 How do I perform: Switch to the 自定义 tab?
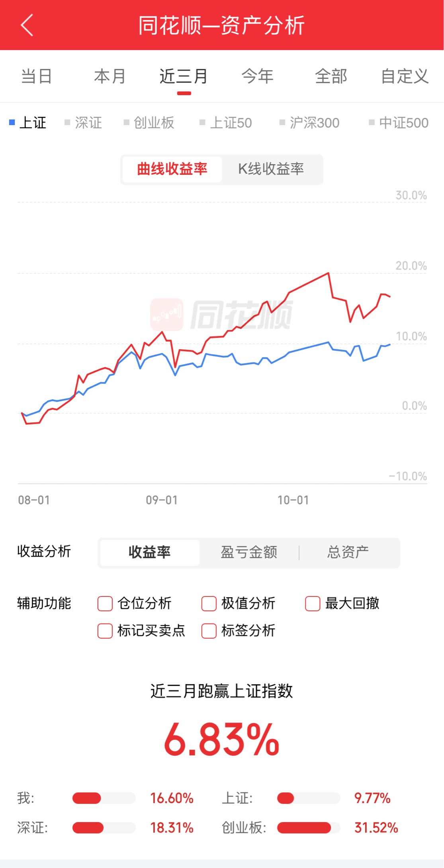pos(405,76)
